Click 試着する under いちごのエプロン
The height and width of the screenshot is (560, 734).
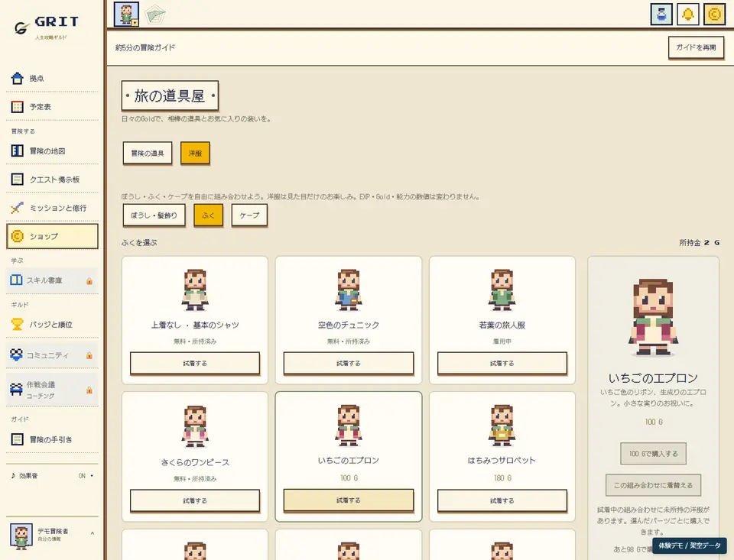349,500
